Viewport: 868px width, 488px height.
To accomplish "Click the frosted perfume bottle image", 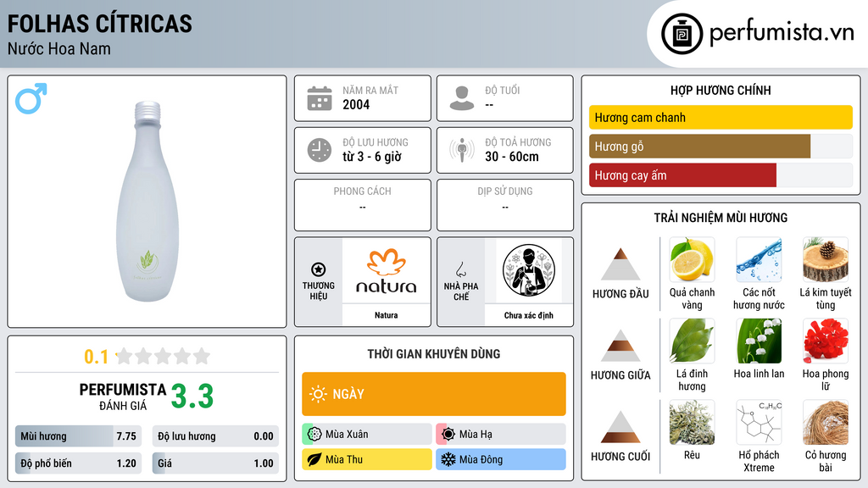I will 147,202.
